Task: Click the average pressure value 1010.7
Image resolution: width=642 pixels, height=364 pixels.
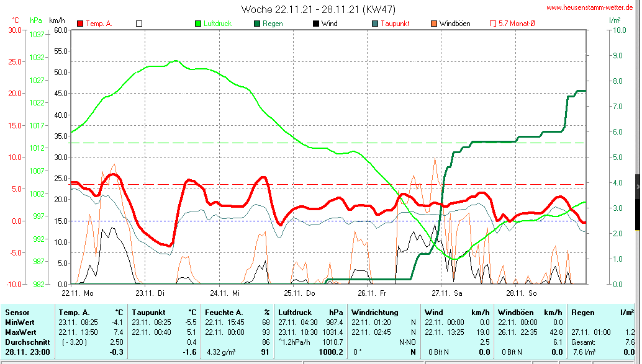Action: [x=333, y=342]
